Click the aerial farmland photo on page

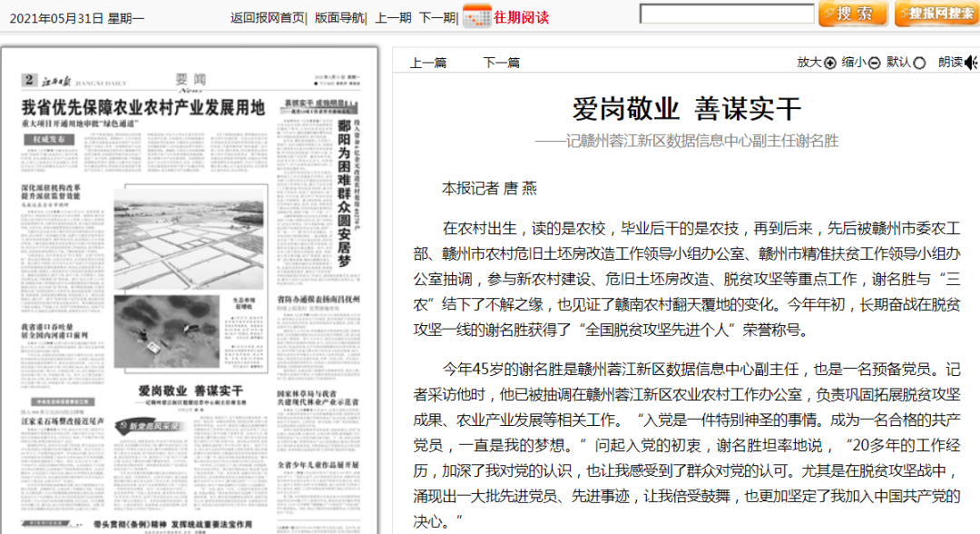[189, 241]
